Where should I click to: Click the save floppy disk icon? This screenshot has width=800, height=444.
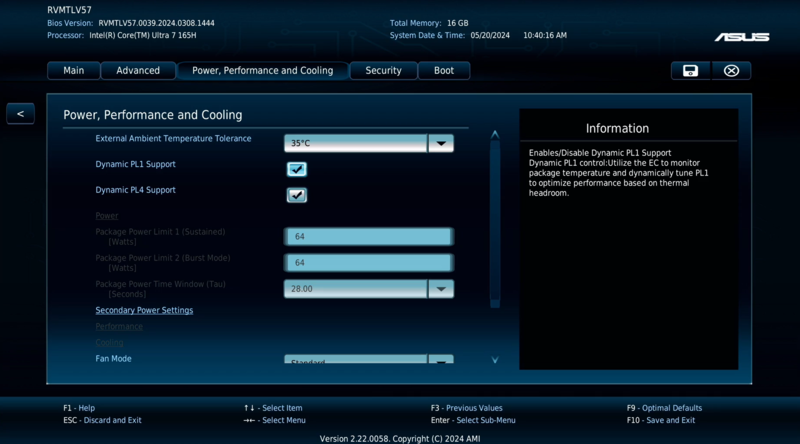point(690,70)
